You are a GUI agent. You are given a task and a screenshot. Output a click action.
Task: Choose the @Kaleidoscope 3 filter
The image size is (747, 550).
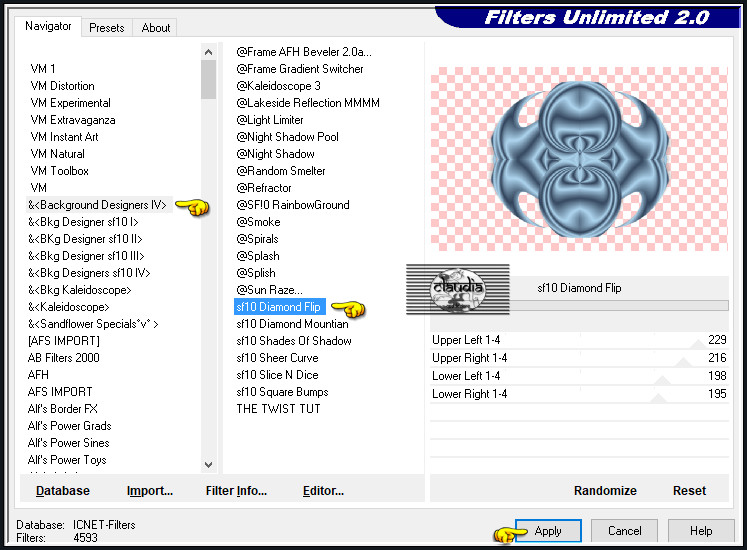[279, 86]
